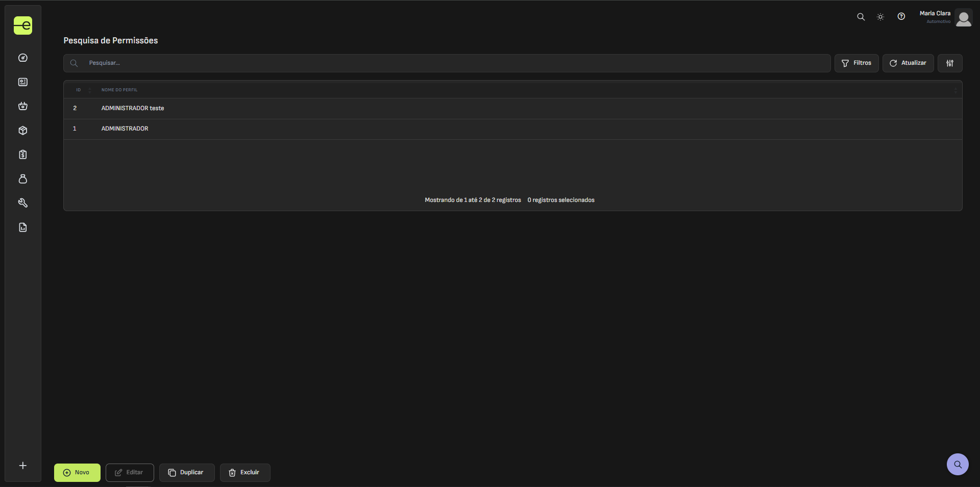Open the money bag icon in sidebar
Screen dimensions: 980x487
[23, 179]
